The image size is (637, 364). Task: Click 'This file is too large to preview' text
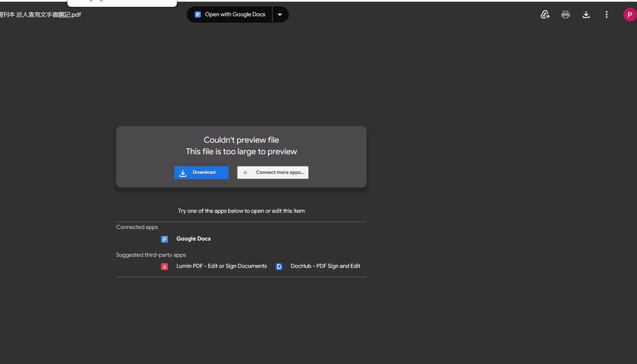(x=241, y=152)
